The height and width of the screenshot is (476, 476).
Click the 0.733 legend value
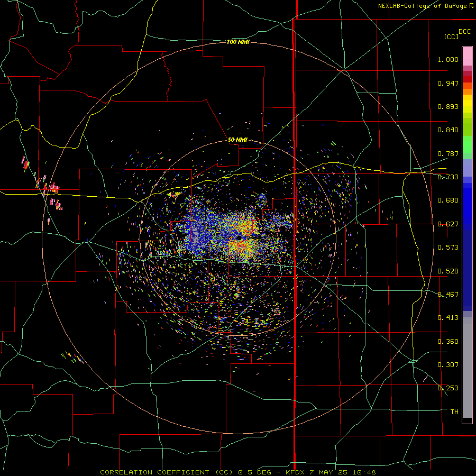[x=448, y=177]
